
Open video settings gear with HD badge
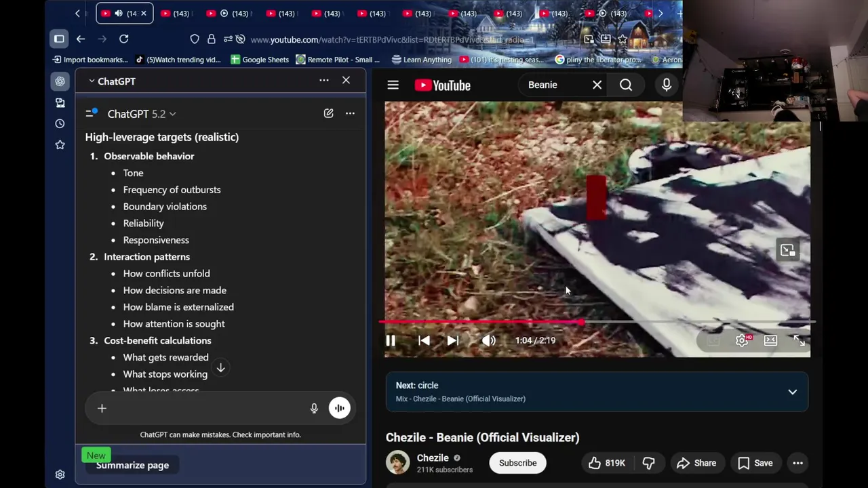point(742,340)
